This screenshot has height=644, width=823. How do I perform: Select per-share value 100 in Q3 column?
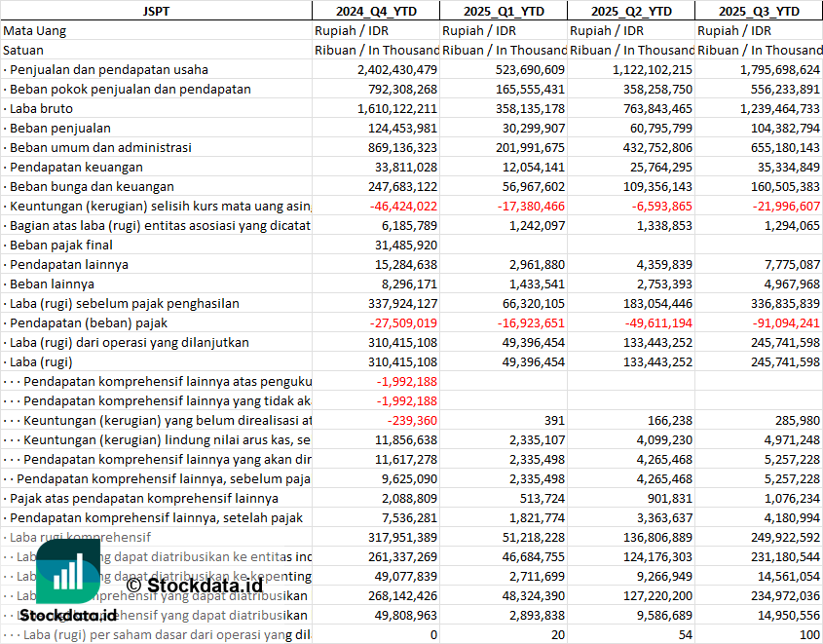(x=810, y=634)
